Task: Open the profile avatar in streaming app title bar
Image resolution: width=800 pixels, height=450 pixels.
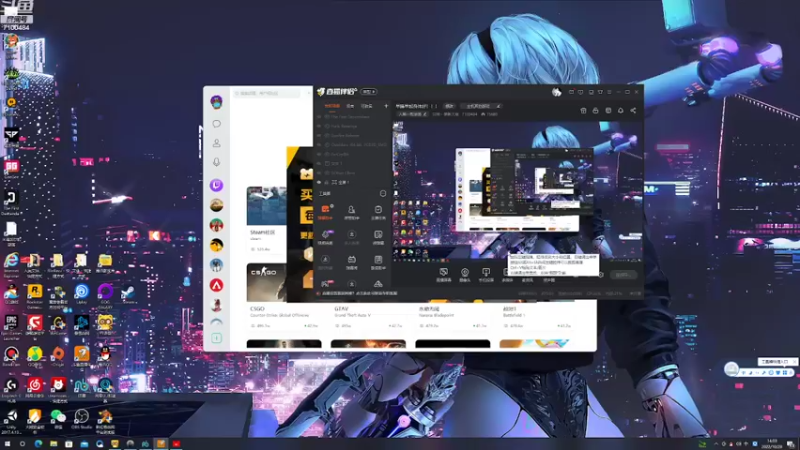Action: tap(556, 92)
